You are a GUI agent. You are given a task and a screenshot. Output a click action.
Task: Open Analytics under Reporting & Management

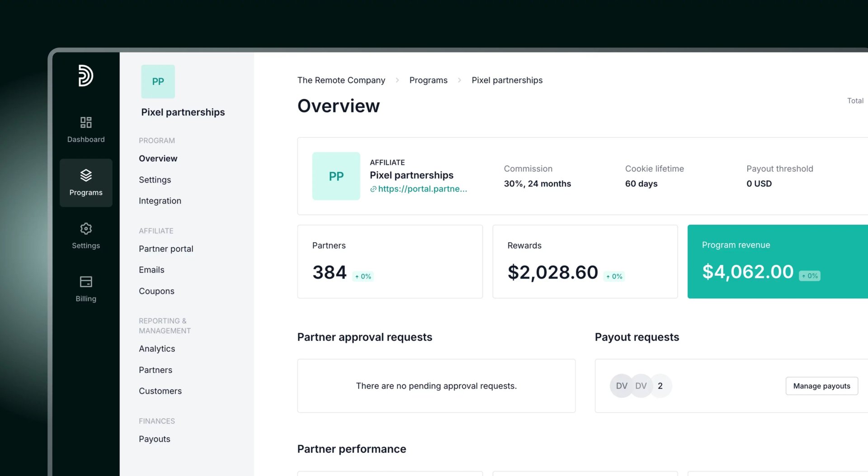click(x=157, y=349)
